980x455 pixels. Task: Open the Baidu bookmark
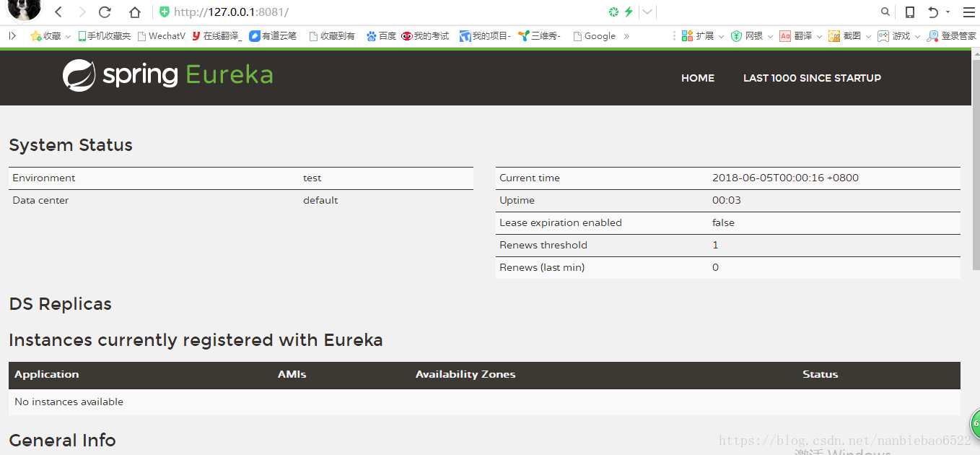[381, 36]
